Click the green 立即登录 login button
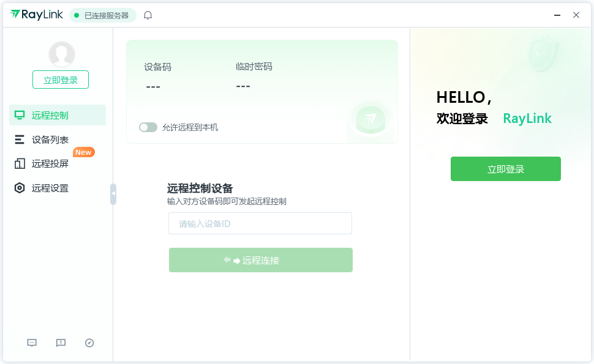Image resolution: width=594 pixels, height=364 pixels. 505,169
